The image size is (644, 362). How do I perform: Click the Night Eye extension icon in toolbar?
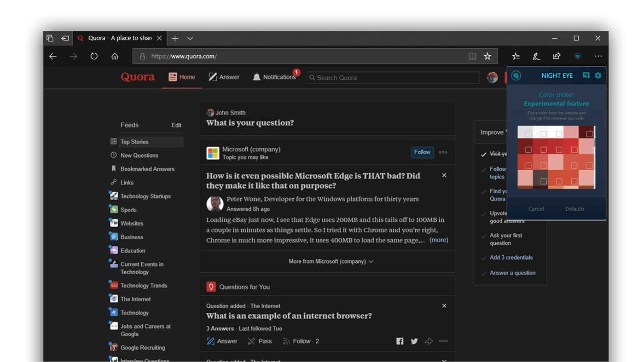(577, 56)
